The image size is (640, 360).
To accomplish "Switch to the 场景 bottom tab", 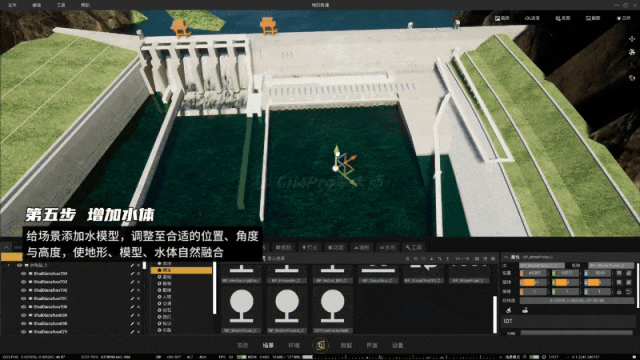I will click(x=268, y=345).
